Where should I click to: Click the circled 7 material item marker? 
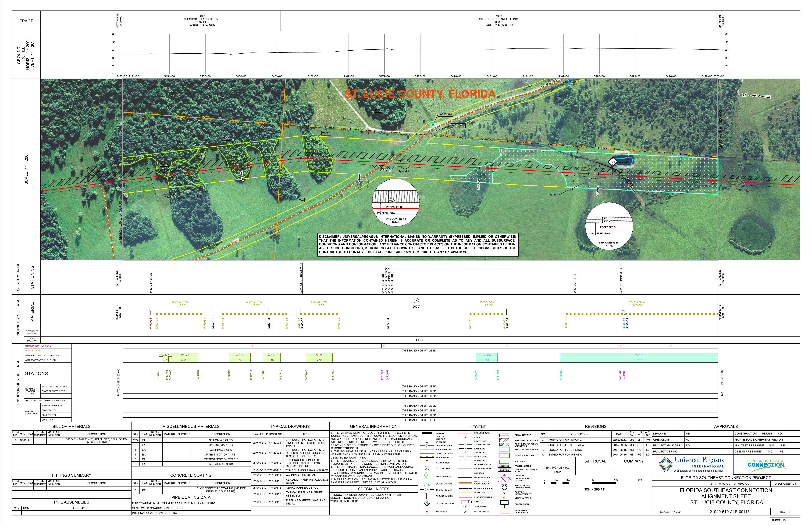tap(416, 301)
